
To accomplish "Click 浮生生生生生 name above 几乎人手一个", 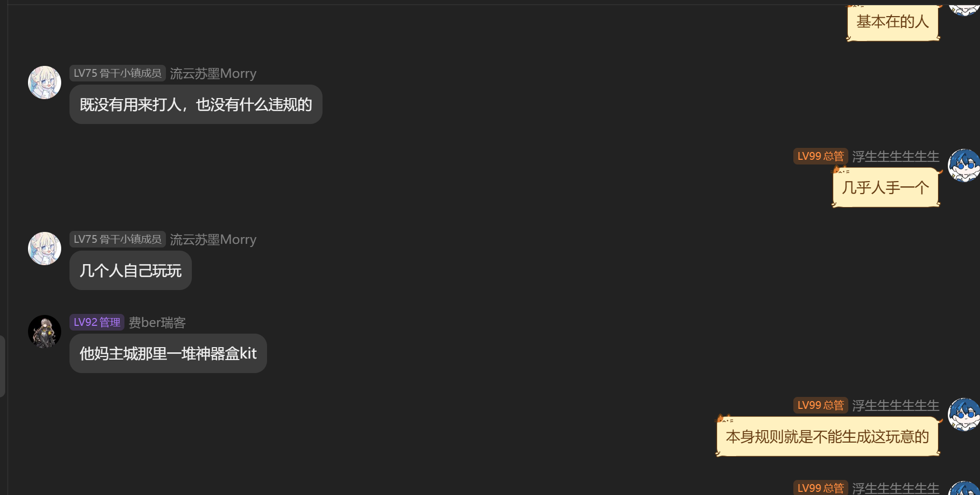I will (x=895, y=157).
